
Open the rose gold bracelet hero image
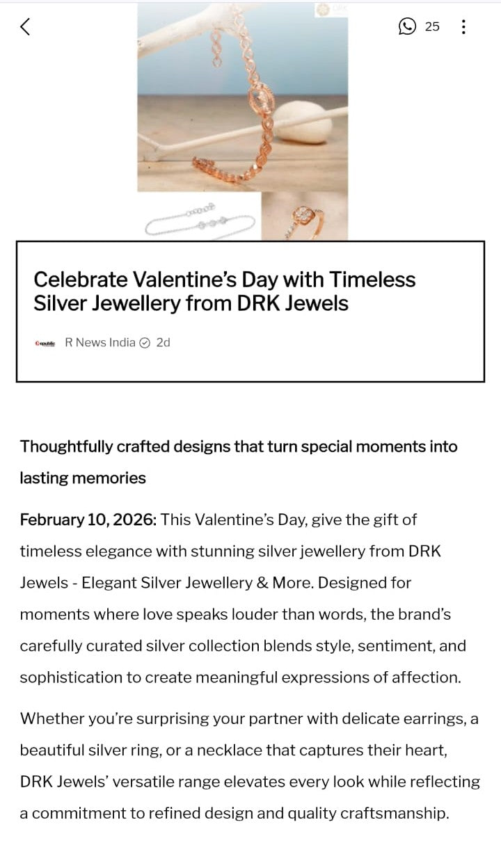pyautogui.click(x=242, y=97)
